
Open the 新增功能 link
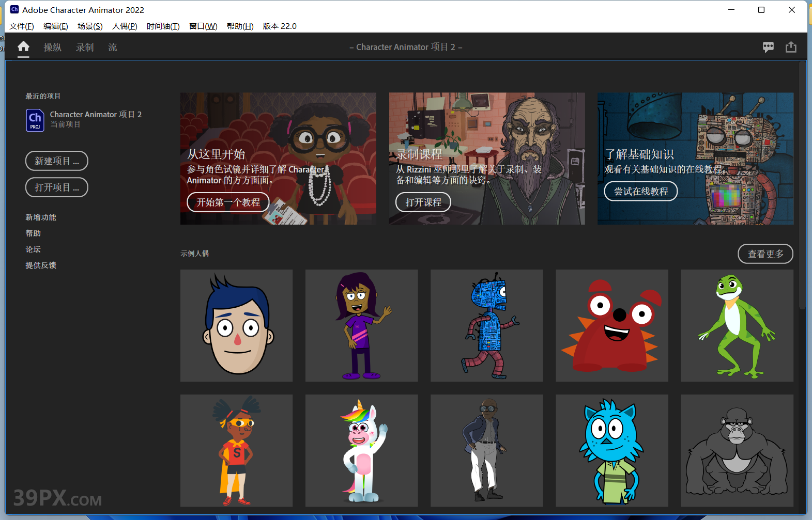coord(41,217)
